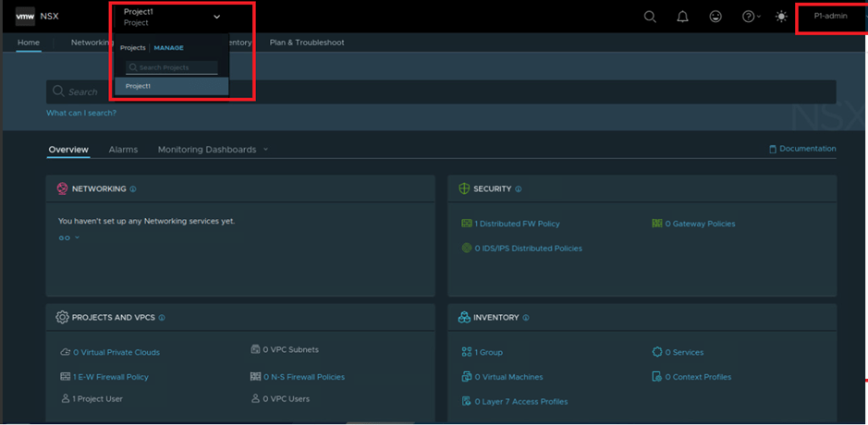Open the Plan & Troubleshoot tab
868x425 pixels.
click(x=307, y=42)
